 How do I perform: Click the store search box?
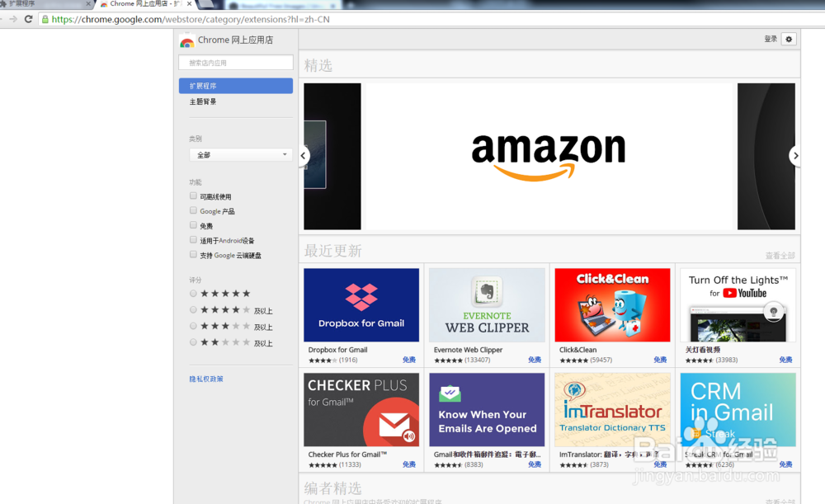pyautogui.click(x=236, y=63)
